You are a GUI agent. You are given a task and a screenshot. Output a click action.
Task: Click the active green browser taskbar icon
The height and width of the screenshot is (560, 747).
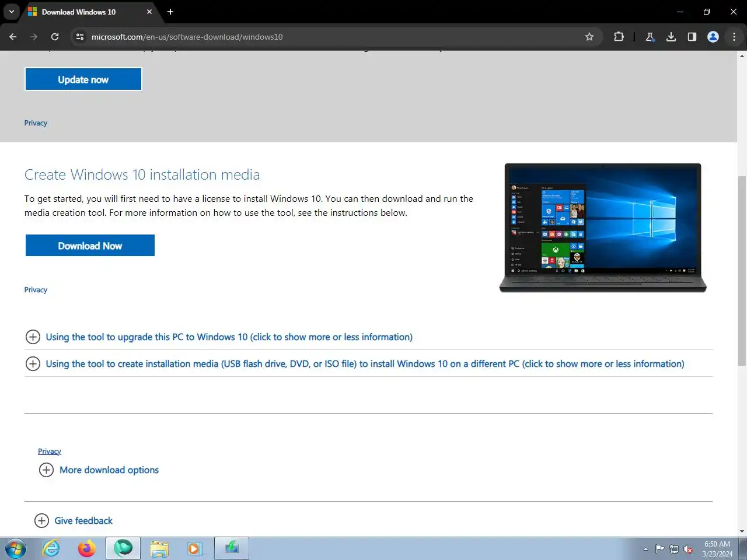123,549
